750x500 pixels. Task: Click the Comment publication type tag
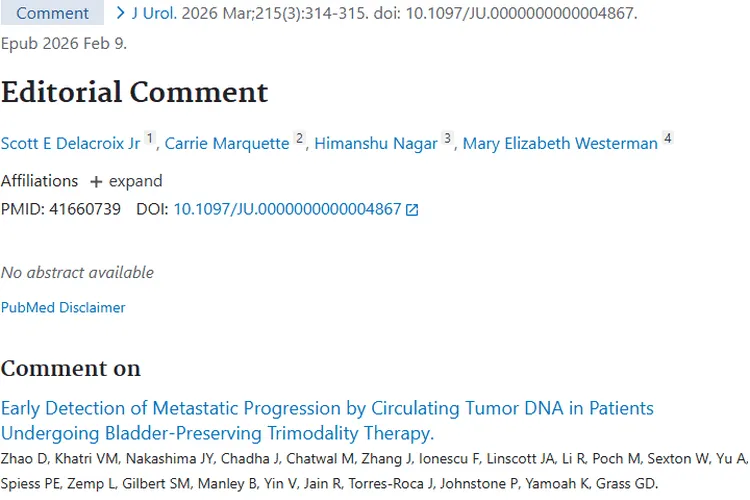click(x=52, y=14)
